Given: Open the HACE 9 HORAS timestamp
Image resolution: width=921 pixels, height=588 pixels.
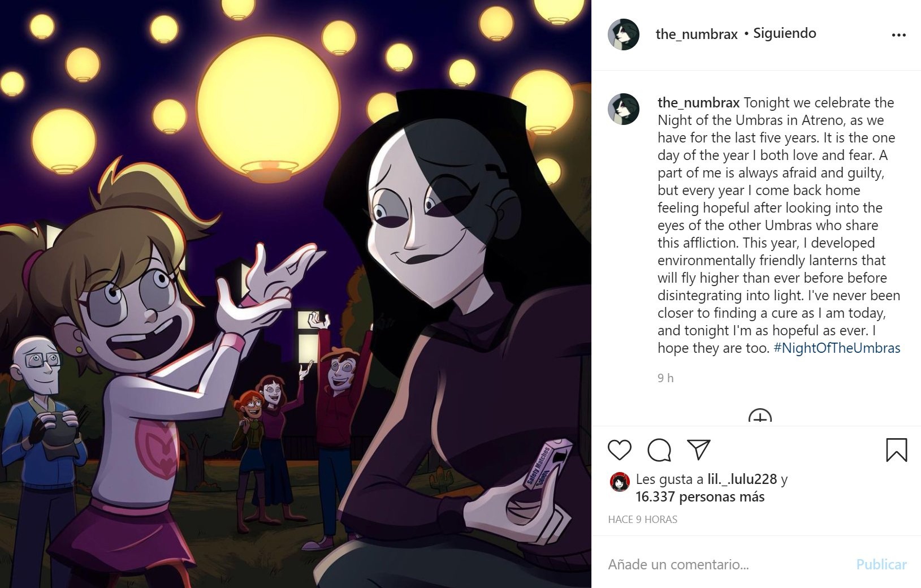Looking at the screenshot, I should [642, 519].
